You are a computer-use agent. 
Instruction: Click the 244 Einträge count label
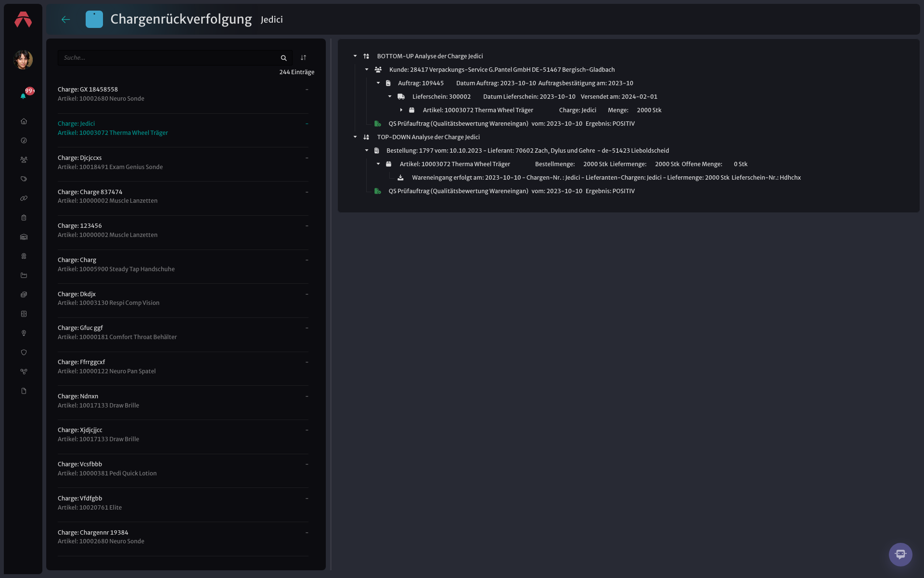[x=297, y=72]
